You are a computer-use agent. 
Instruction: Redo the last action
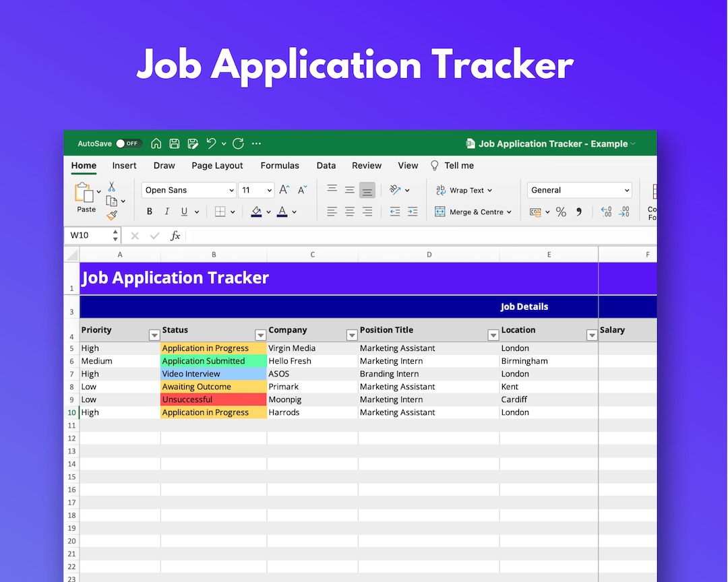pyautogui.click(x=238, y=143)
